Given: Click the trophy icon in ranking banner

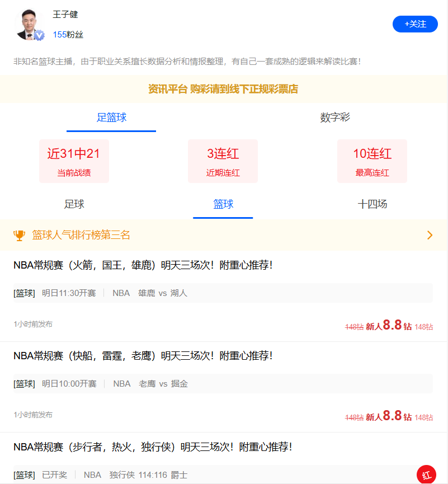Looking at the screenshot, I should click(20, 236).
